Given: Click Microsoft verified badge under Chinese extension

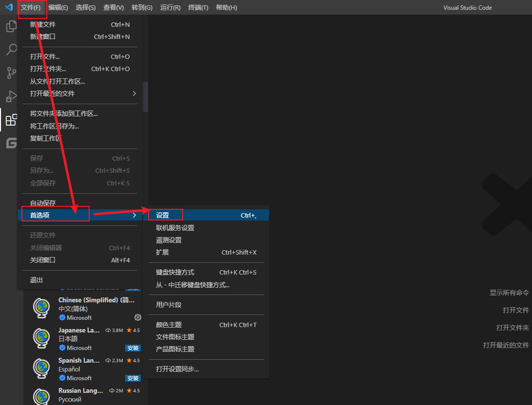Looking at the screenshot, I should pyautogui.click(x=62, y=317).
